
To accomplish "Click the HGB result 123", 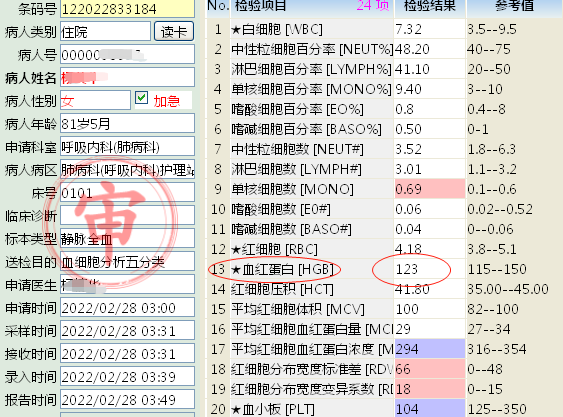I will coord(430,269).
